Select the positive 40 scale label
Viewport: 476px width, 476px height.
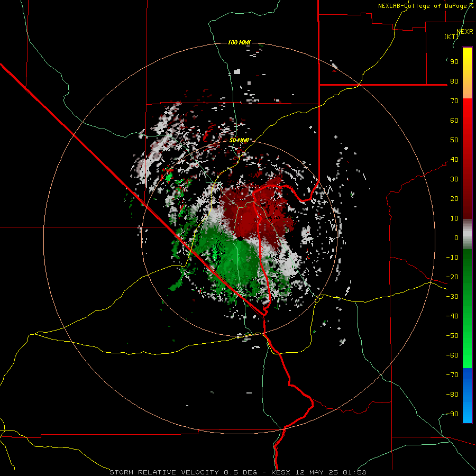[x=454, y=160]
